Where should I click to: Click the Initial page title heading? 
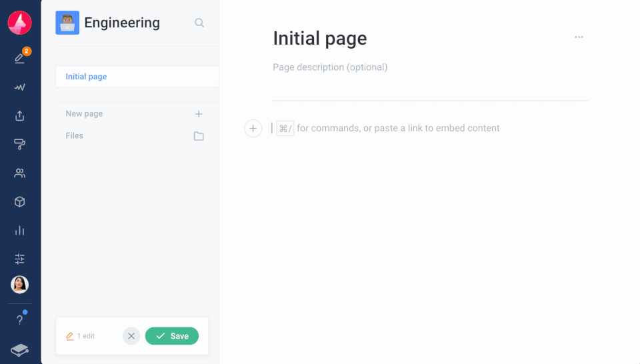tap(320, 39)
